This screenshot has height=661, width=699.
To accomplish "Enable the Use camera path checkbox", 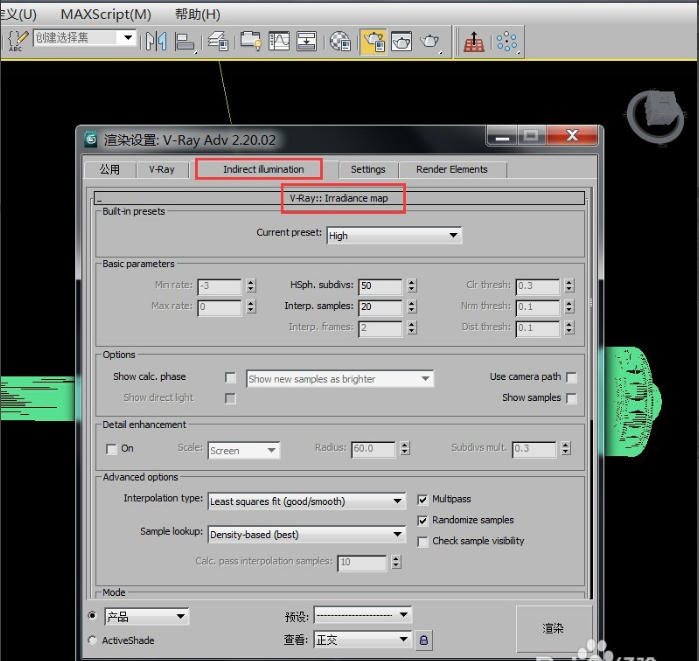I will point(571,378).
